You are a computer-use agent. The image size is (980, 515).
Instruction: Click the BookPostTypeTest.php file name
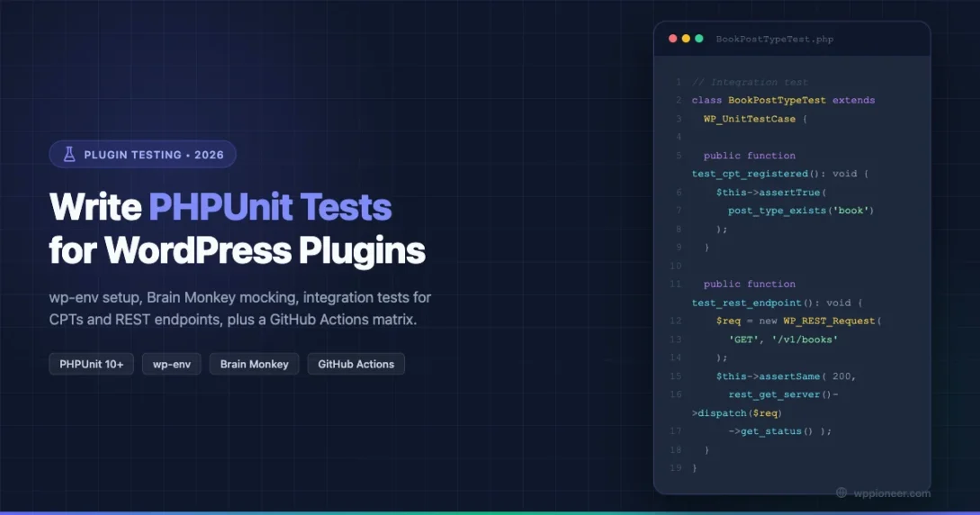[x=775, y=39]
